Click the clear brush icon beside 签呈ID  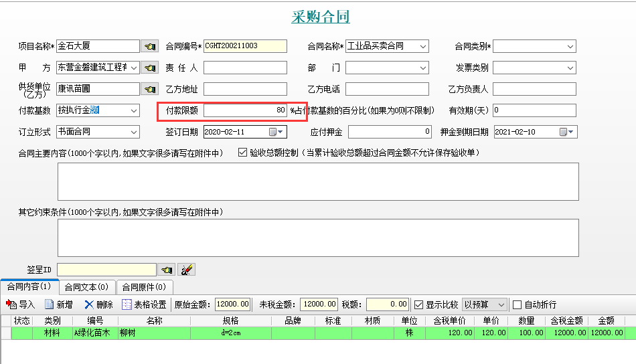tap(187, 269)
